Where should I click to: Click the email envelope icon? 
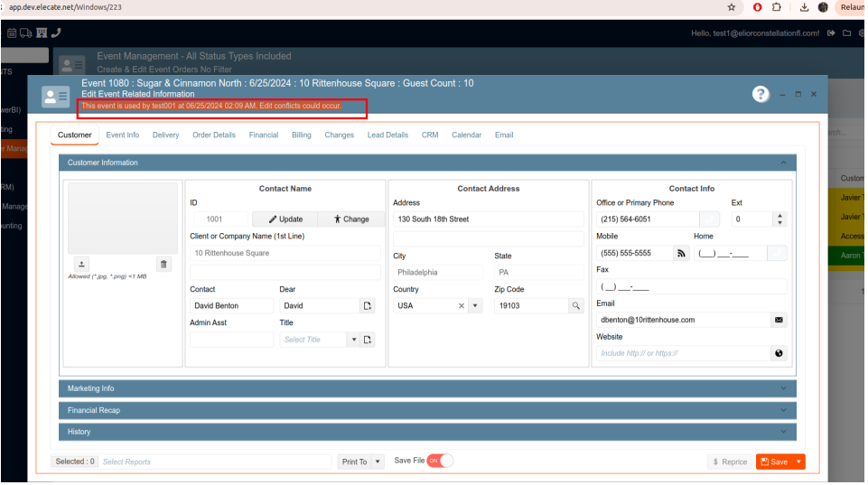tap(779, 320)
